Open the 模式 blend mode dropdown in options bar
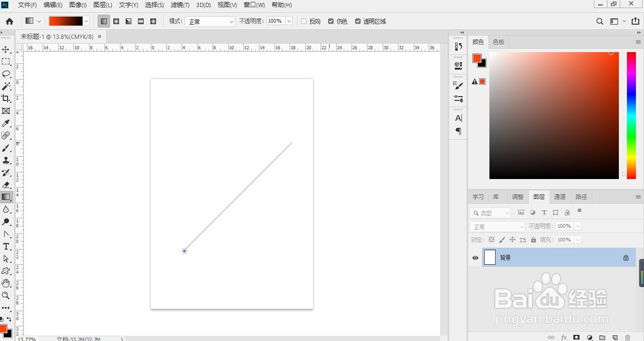Image resolution: width=644 pixels, height=341 pixels. pyautogui.click(x=210, y=22)
